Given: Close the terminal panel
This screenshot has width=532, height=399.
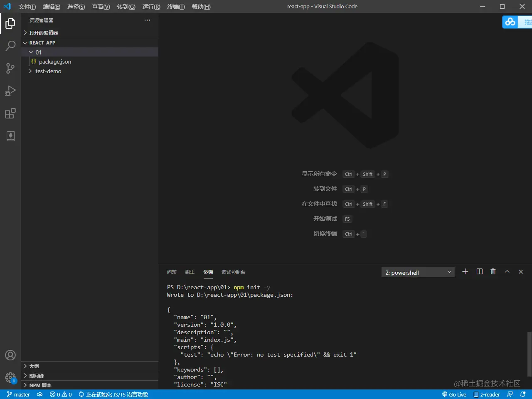Looking at the screenshot, I should click(x=521, y=272).
